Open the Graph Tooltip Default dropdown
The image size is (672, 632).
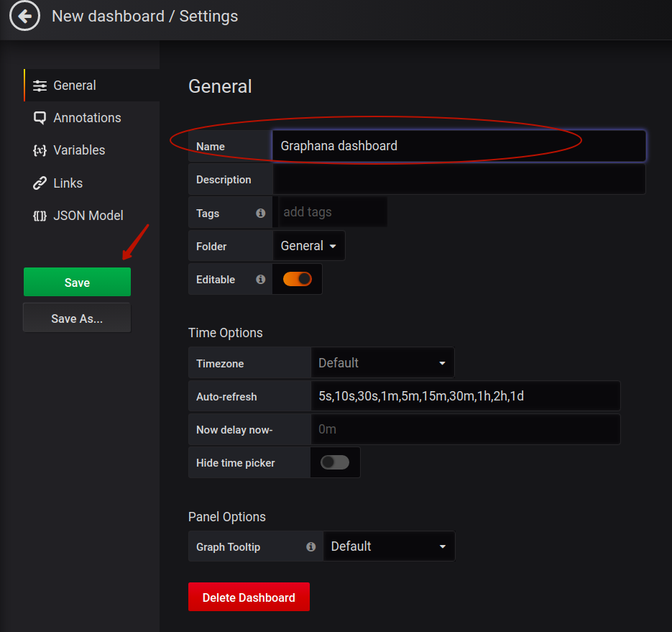click(x=389, y=546)
